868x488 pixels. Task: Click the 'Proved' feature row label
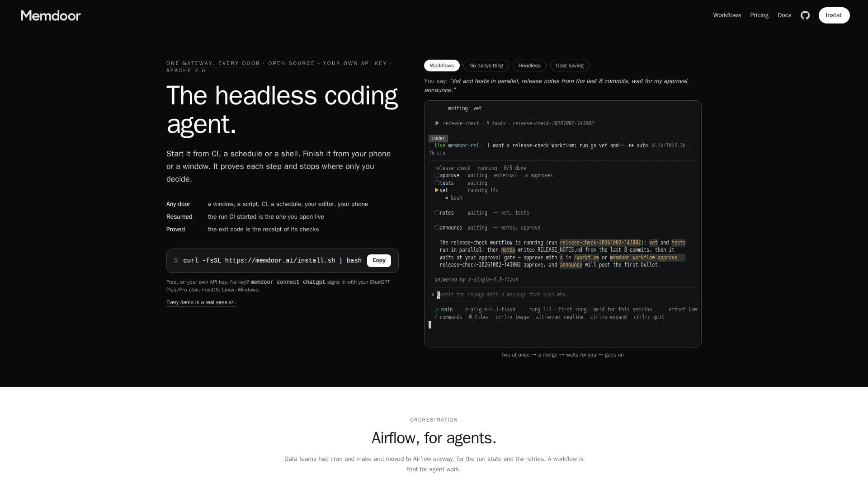pyautogui.click(x=175, y=230)
